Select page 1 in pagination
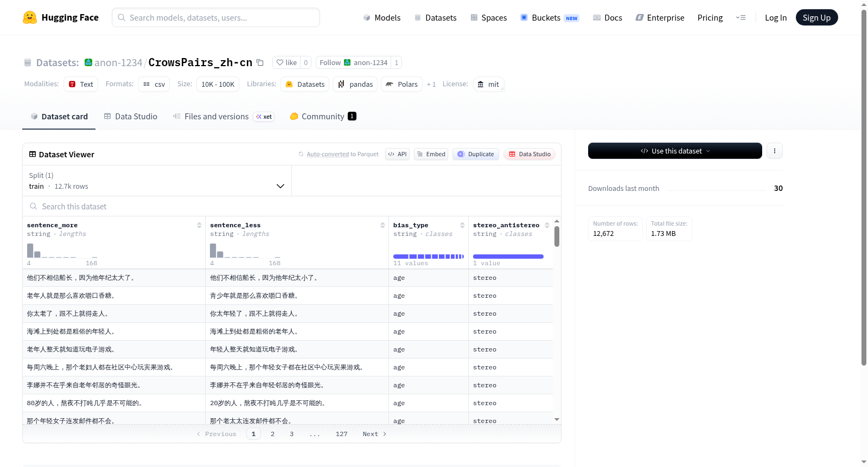868x467 pixels. pyautogui.click(x=253, y=434)
